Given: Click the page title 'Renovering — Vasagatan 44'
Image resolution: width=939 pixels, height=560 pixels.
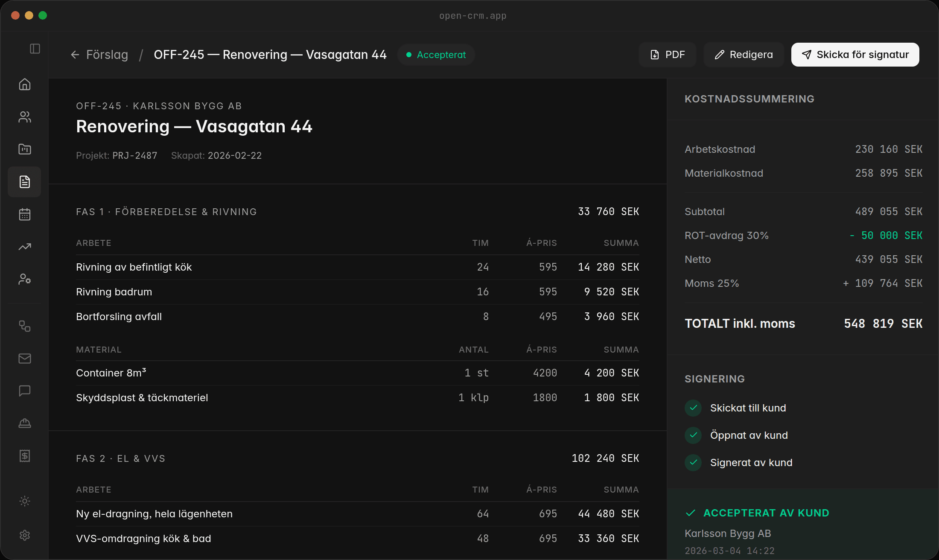Looking at the screenshot, I should tap(194, 126).
